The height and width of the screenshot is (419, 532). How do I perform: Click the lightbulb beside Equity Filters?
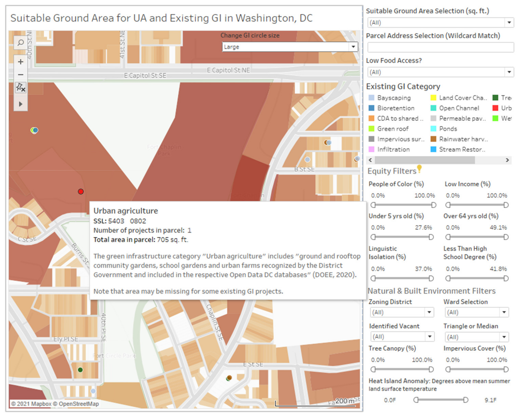[419, 169]
